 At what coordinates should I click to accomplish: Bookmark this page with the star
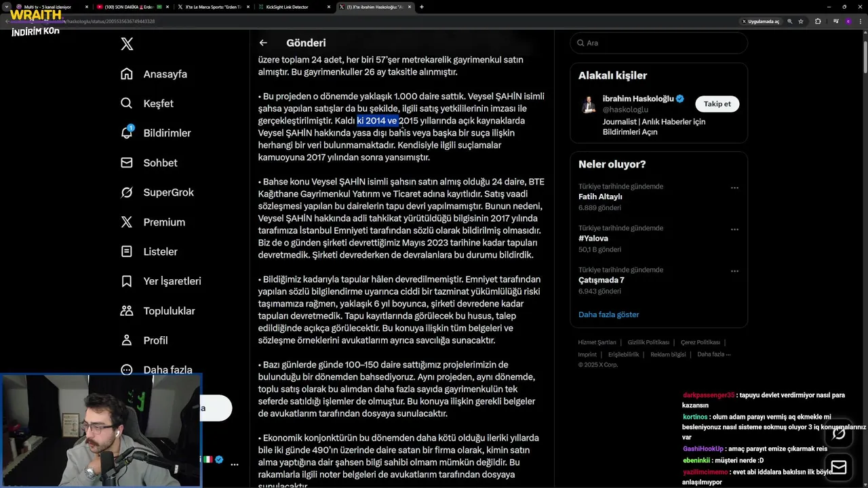[x=801, y=21]
